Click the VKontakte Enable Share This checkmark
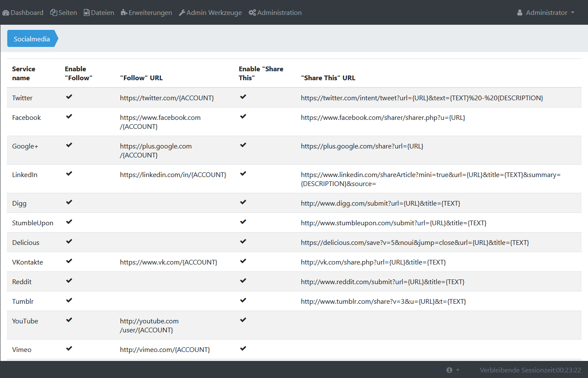Viewport: 588px width, 378px height. pos(243,261)
